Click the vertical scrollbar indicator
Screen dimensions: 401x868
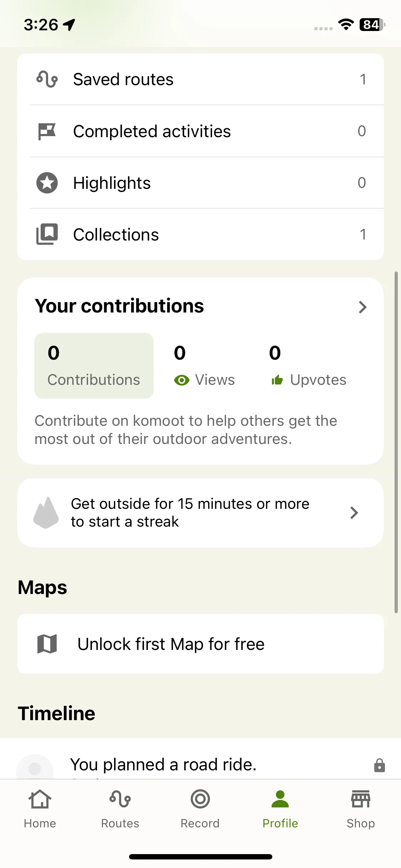396,442
